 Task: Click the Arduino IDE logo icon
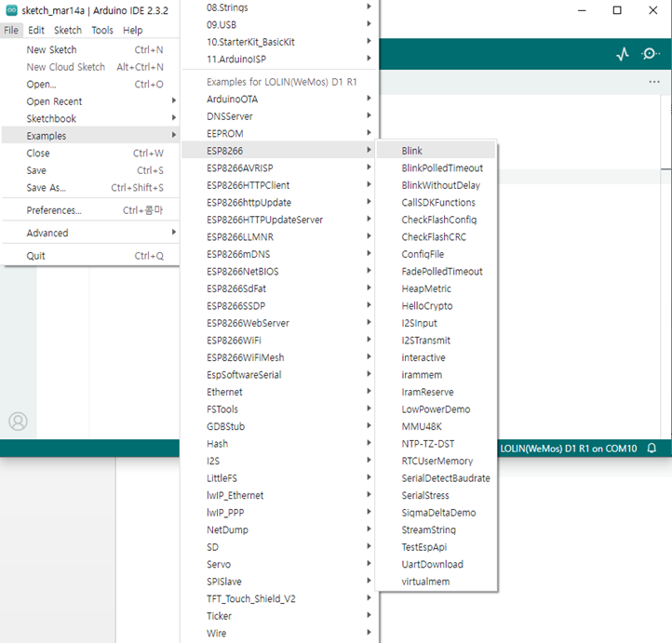click(11, 10)
